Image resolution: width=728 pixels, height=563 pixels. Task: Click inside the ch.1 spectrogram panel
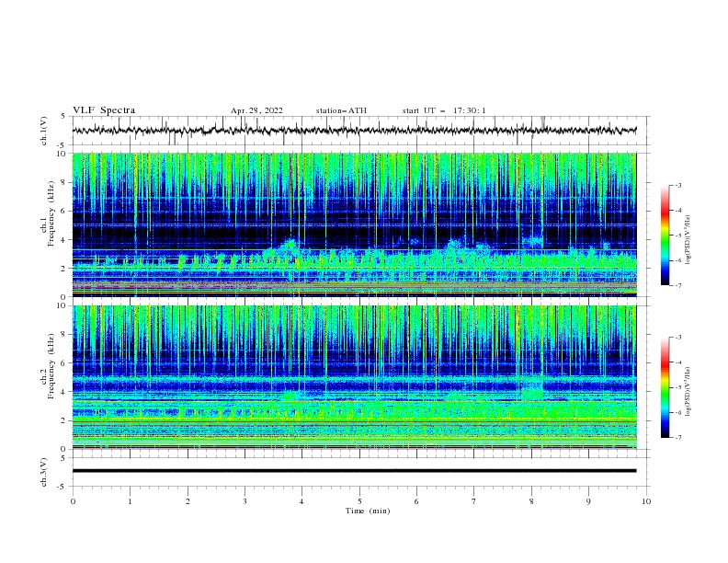tap(354, 224)
